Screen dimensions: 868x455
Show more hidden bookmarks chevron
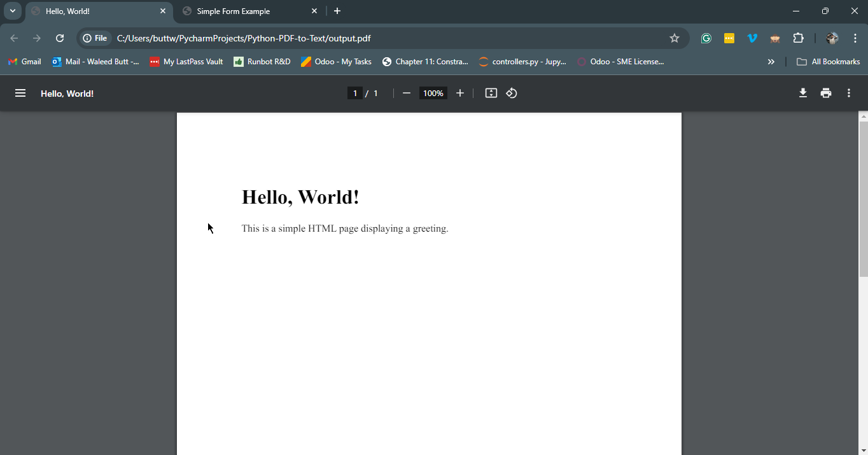coord(771,62)
